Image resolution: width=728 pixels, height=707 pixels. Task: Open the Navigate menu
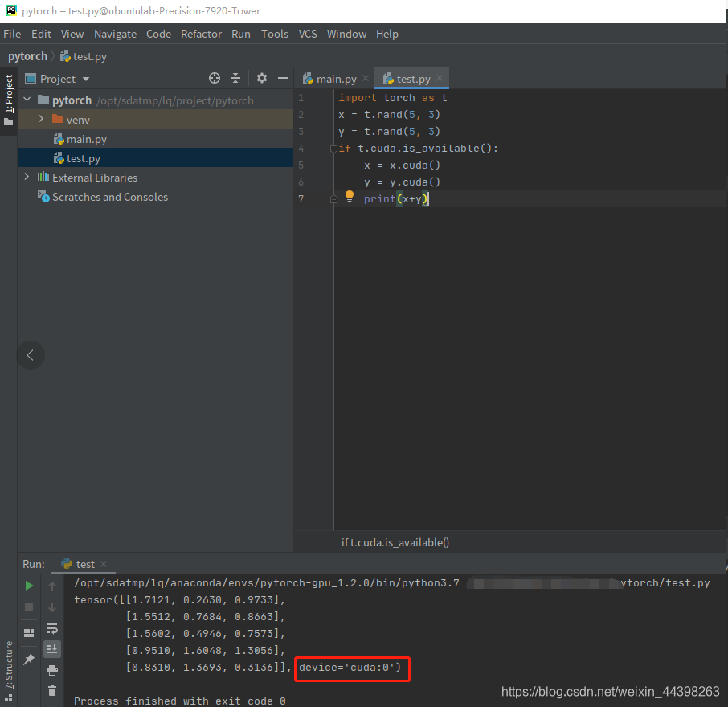115,34
